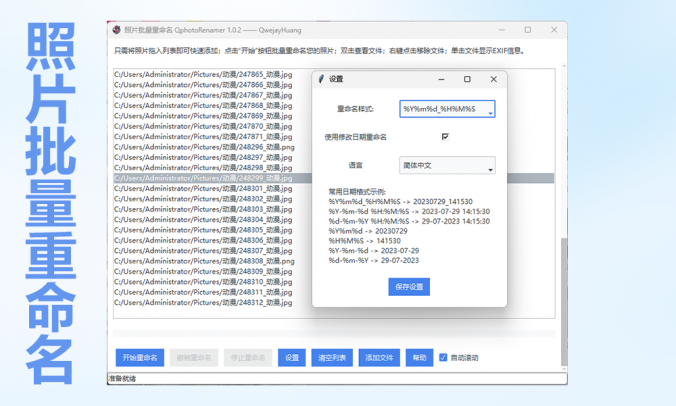This screenshot has height=406, width=676.
Task: Open the 语言 dropdown showing 简体中文
Action: point(447,166)
